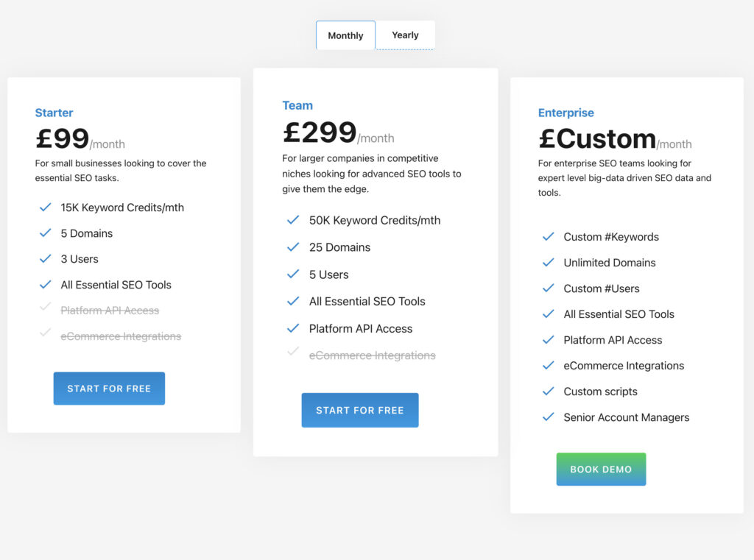Select the Enterprise plan heading

(x=565, y=113)
